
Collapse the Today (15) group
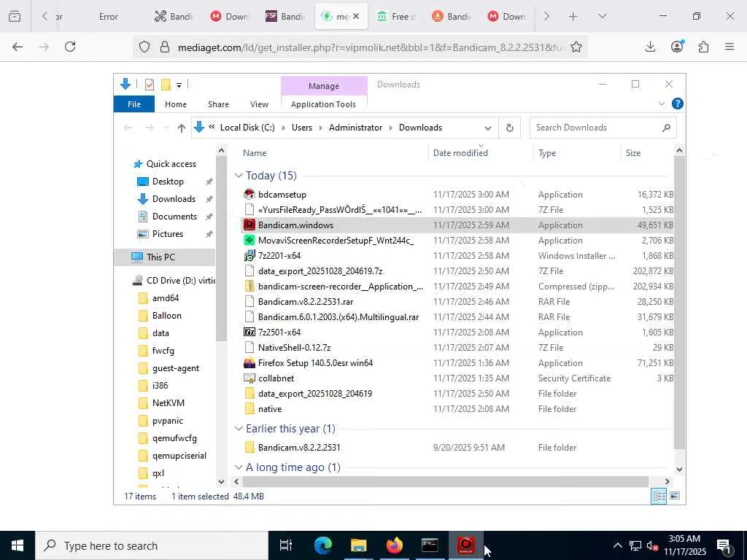(x=239, y=176)
